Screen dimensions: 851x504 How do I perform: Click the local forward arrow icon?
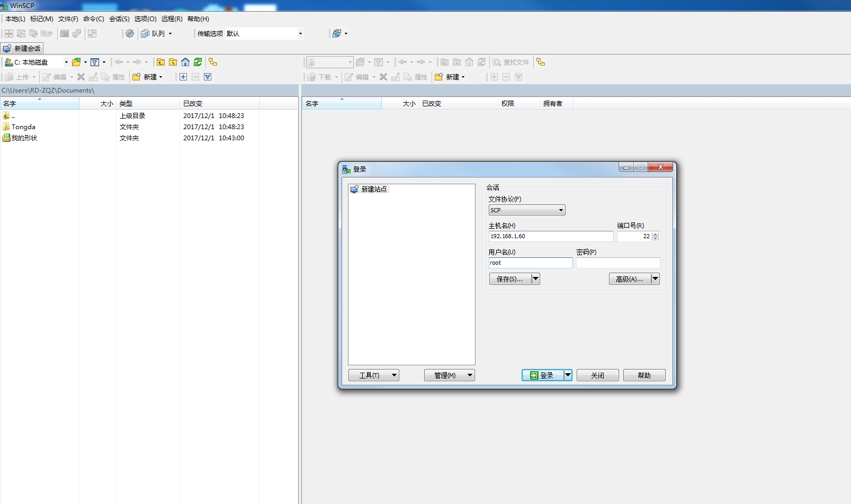(137, 62)
